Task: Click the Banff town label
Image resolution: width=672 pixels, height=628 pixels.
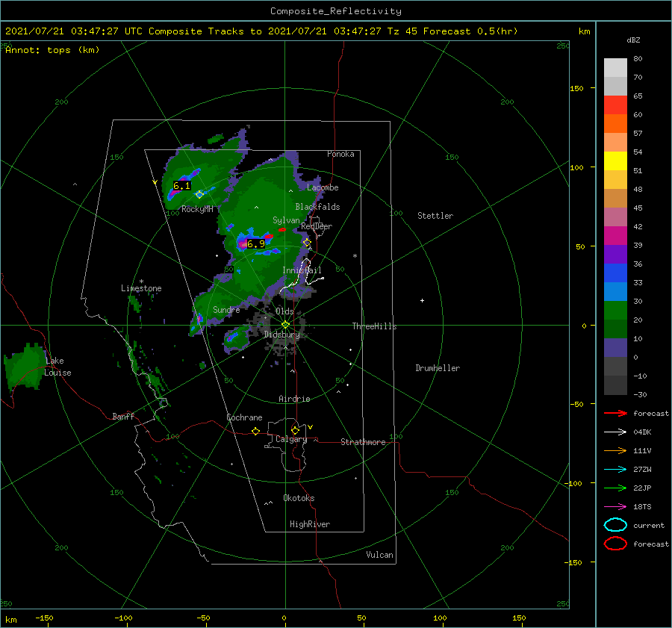Action: point(123,416)
